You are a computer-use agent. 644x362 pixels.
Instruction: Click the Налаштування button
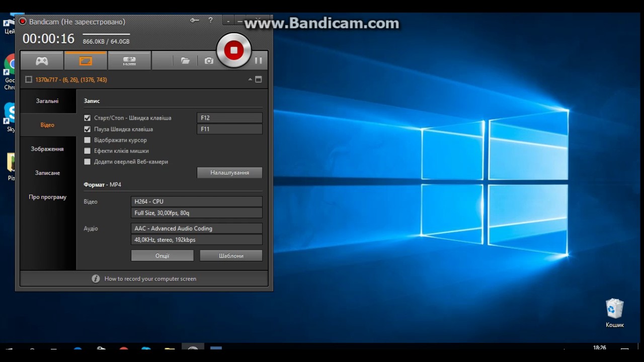coord(229,172)
